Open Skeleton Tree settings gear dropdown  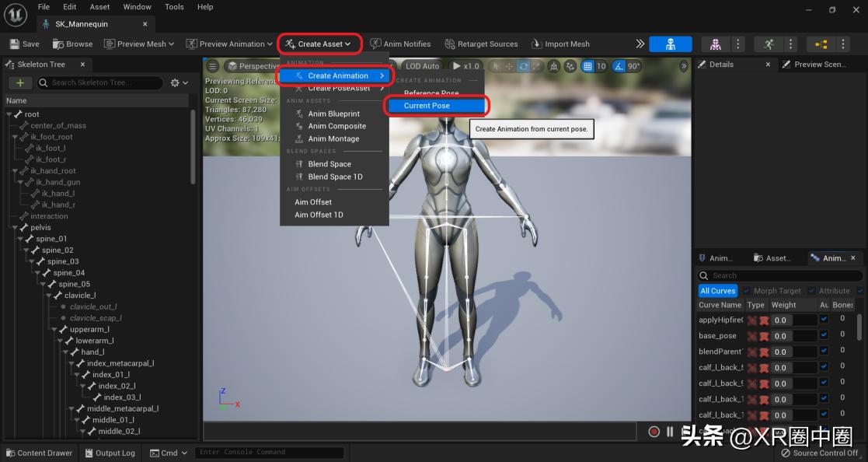[179, 82]
